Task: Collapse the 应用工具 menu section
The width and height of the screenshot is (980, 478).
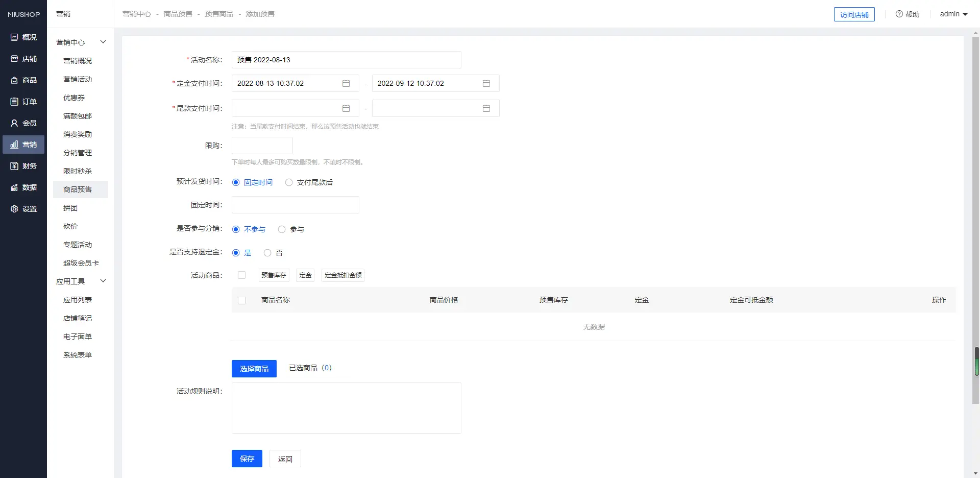Action: [x=103, y=281]
